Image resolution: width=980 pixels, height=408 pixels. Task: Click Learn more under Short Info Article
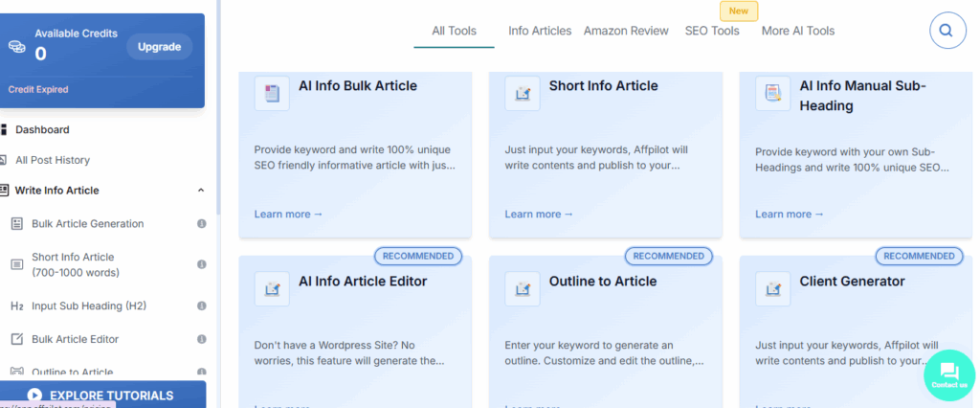pos(539,214)
